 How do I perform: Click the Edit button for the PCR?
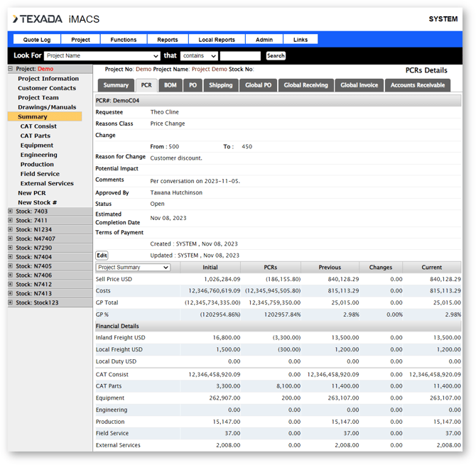pyautogui.click(x=102, y=256)
